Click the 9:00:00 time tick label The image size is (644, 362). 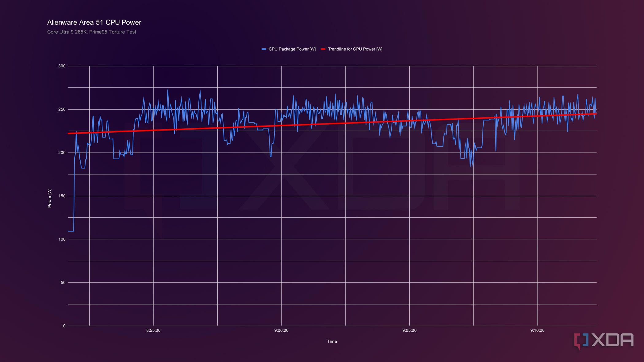coord(281,330)
